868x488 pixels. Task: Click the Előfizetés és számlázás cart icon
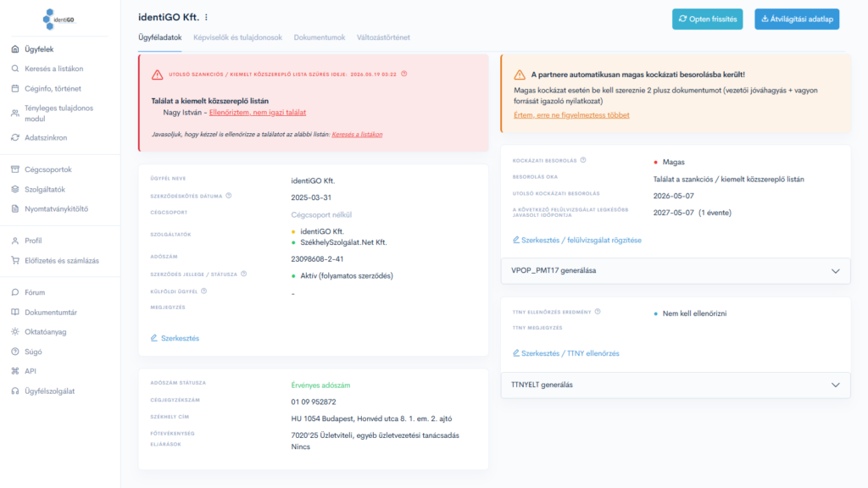pyautogui.click(x=15, y=261)
